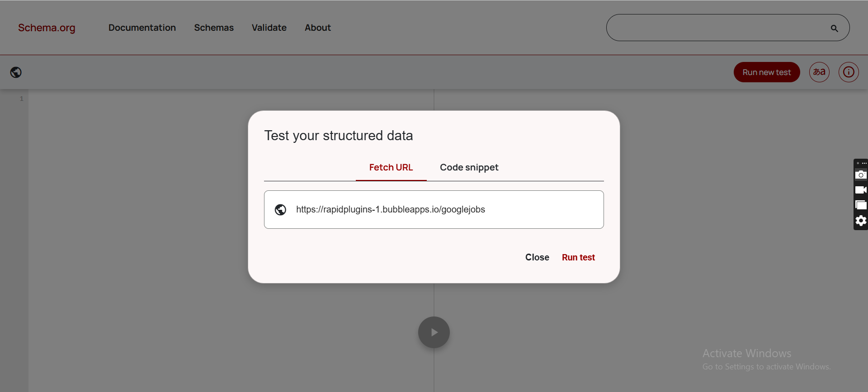Close the structured data dialog
Image resolution: width=868 pixels, height=392 pixels.
pos(537,257)
